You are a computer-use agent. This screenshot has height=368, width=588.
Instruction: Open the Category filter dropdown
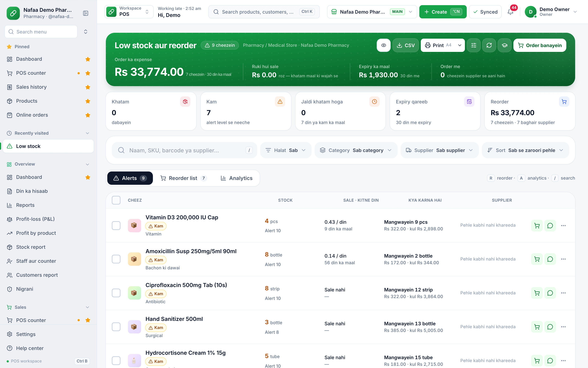coord(356,150)
